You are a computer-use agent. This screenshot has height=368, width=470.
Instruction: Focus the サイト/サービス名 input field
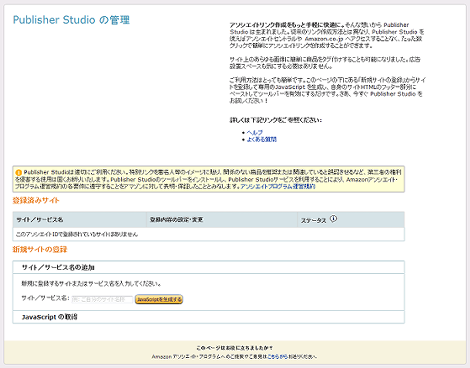102,299
